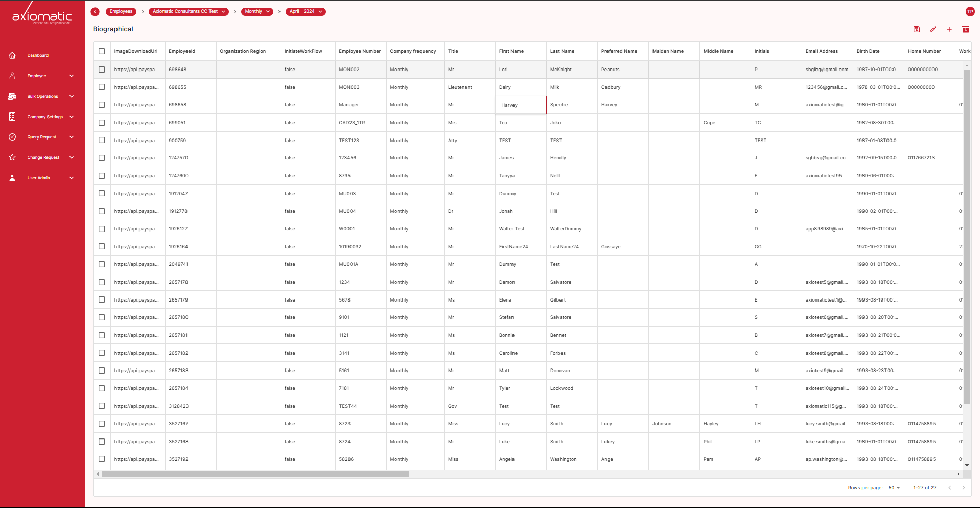Toggle the select-all header checkbox
This screenshot has height=508, width=980.
[102, 51]
